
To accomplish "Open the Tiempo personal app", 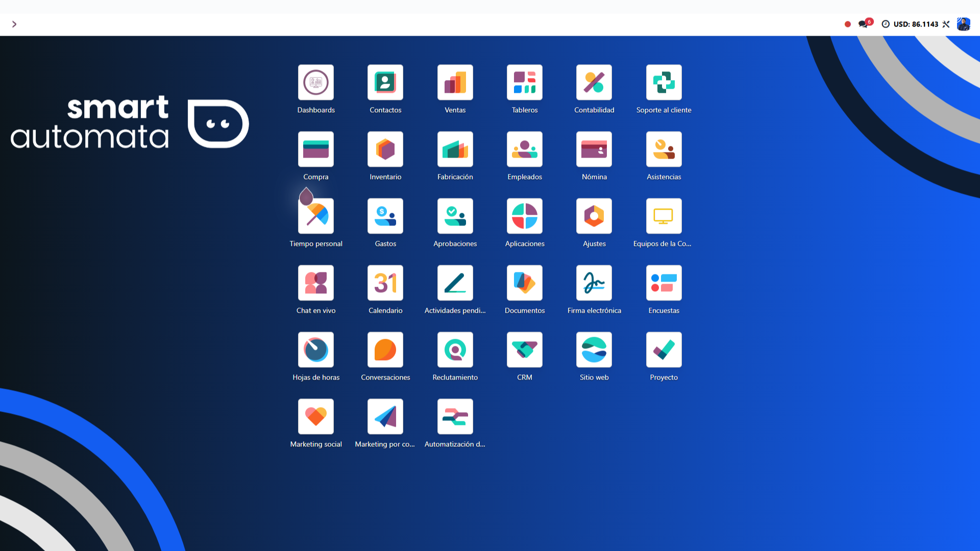I will click(x=316, y=216).
